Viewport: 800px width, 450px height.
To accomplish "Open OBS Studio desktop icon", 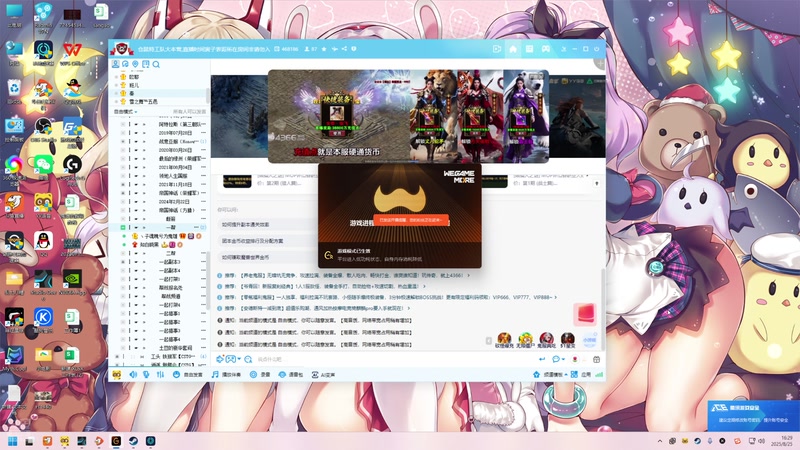I will point(43,129).
